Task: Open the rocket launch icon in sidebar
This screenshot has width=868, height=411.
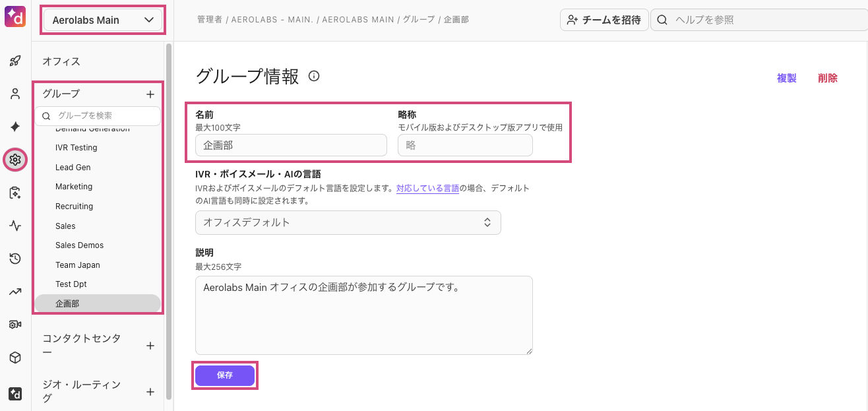Action: pos(15,61)
